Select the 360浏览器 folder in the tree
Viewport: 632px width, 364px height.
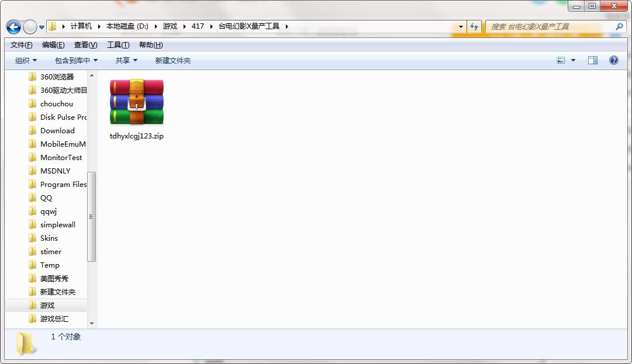pos(57,77)
